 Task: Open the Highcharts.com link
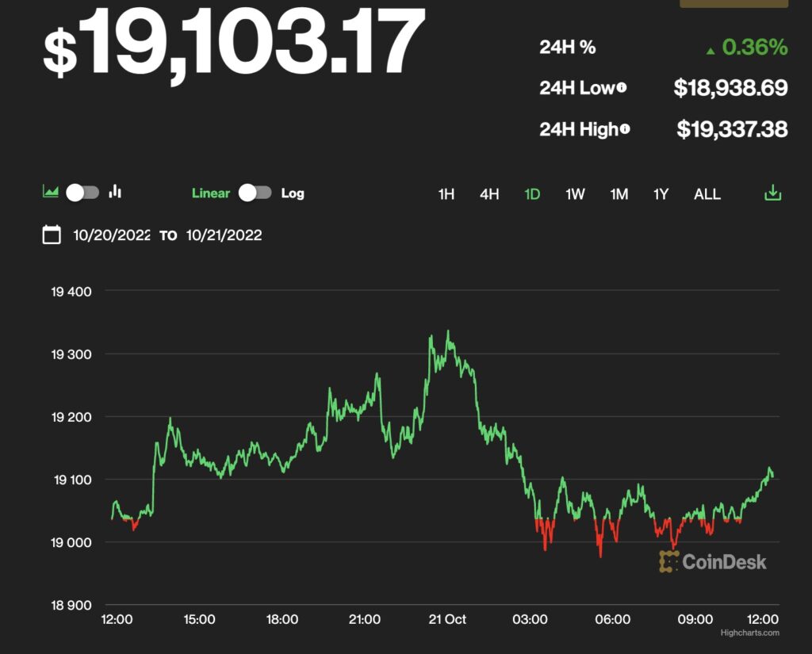(749, 633)
